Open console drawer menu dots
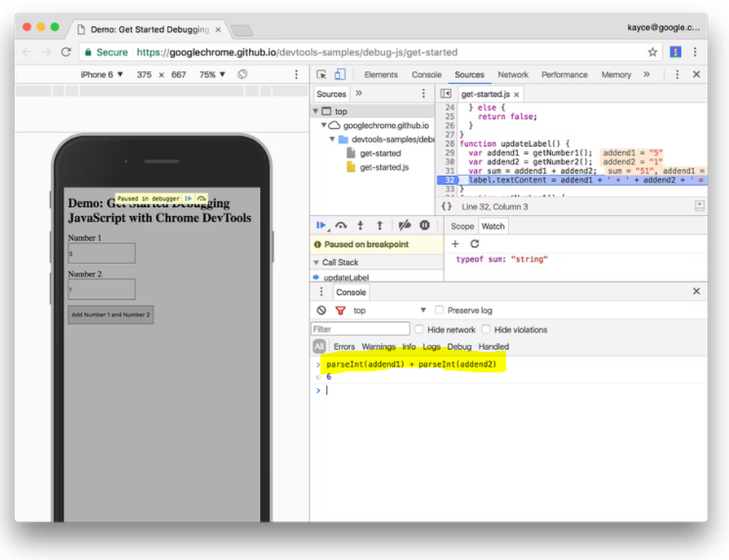 tap(321, 291)
